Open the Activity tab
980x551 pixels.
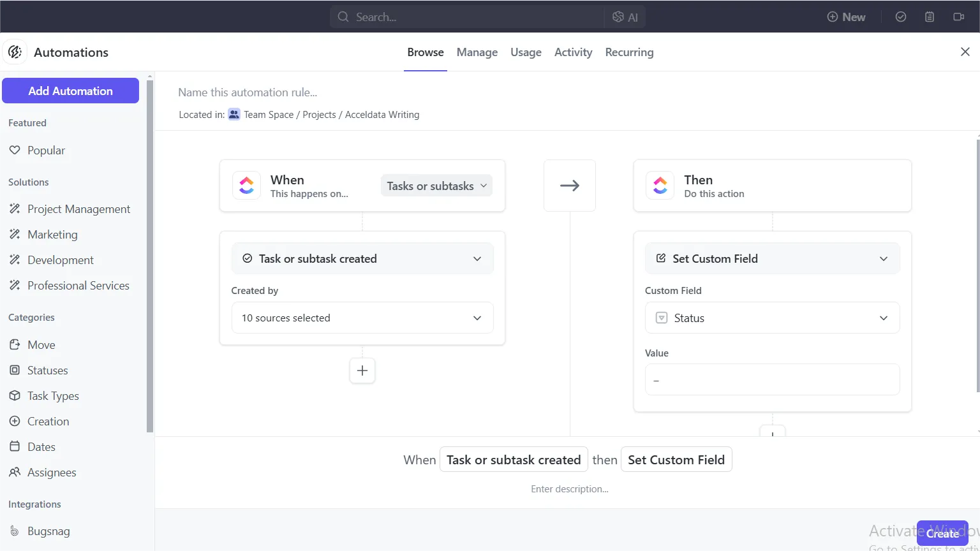click(573, 52)
